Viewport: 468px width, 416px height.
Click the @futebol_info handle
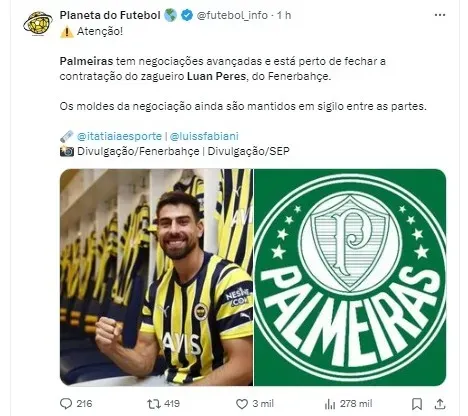coord(232,15)
